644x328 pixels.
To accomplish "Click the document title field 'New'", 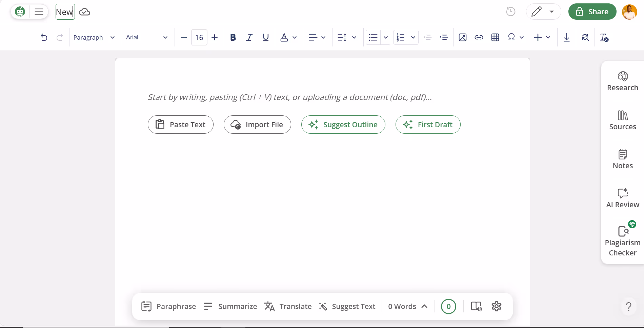I will coord(65,12).
